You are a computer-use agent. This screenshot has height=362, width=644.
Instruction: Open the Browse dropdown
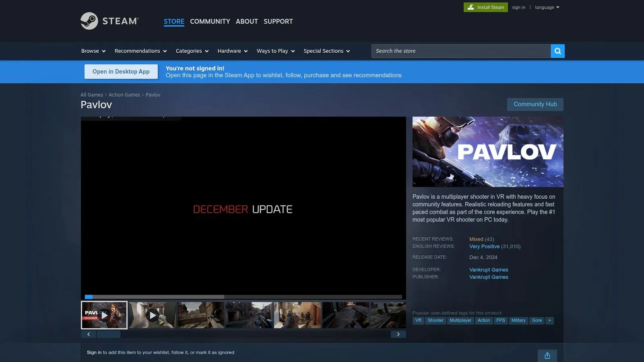[x=93, y=51]
